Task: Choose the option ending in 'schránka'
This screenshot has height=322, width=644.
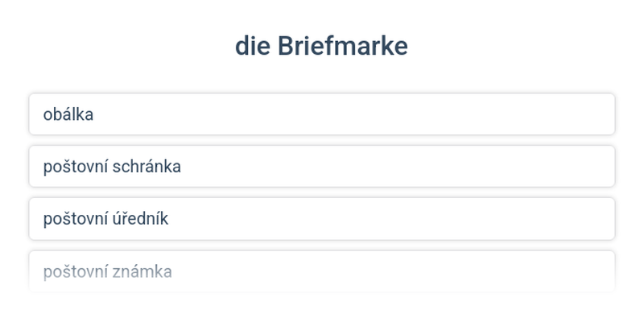Action: tap(322, 167)
